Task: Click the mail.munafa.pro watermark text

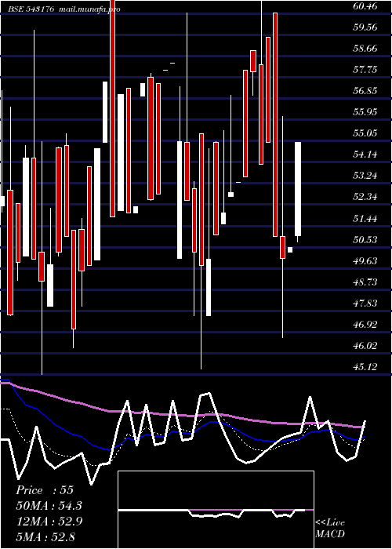Action: pos(89,9)
